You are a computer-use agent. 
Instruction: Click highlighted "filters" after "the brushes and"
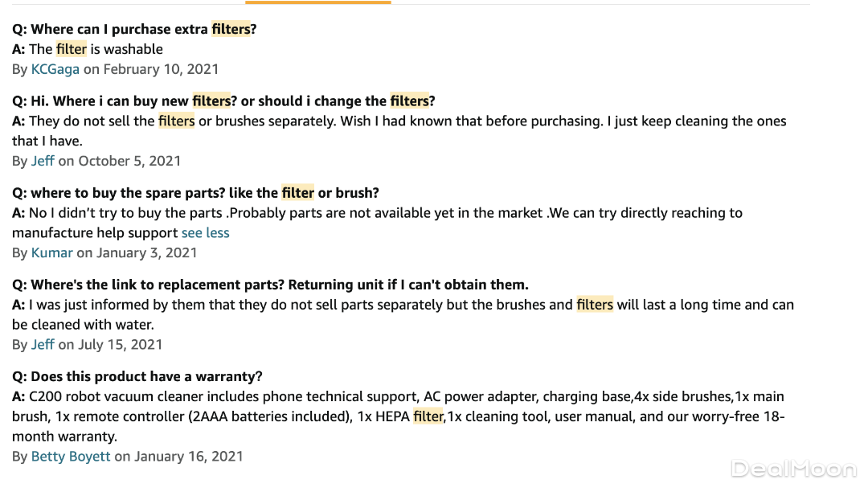coord(595,305)
